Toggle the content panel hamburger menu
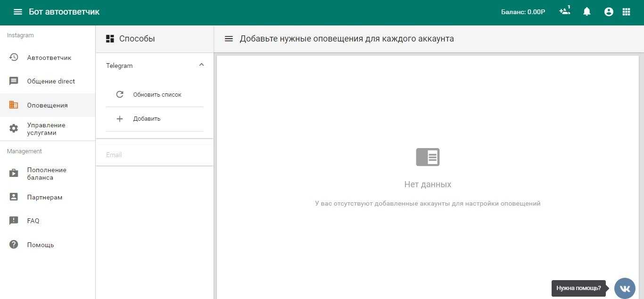This screenshot has width=644, height=299. coord(229,39)
